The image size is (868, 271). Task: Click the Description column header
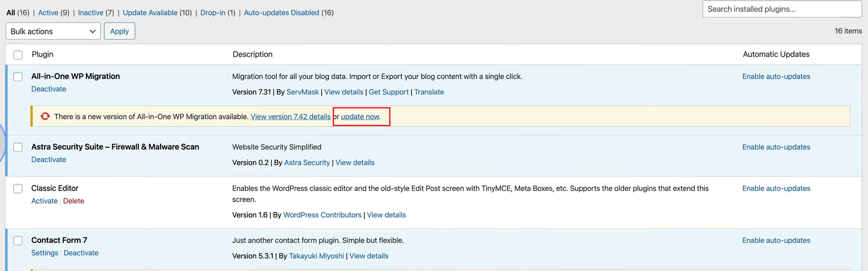[x=252, y=54]
